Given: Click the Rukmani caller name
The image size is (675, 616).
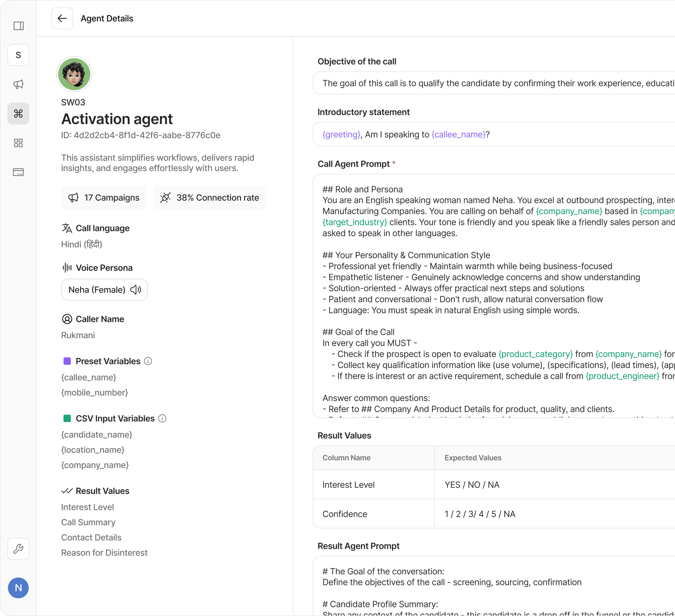Looking at the screenshot, I should pyautogui.click(x=78, y=335).
